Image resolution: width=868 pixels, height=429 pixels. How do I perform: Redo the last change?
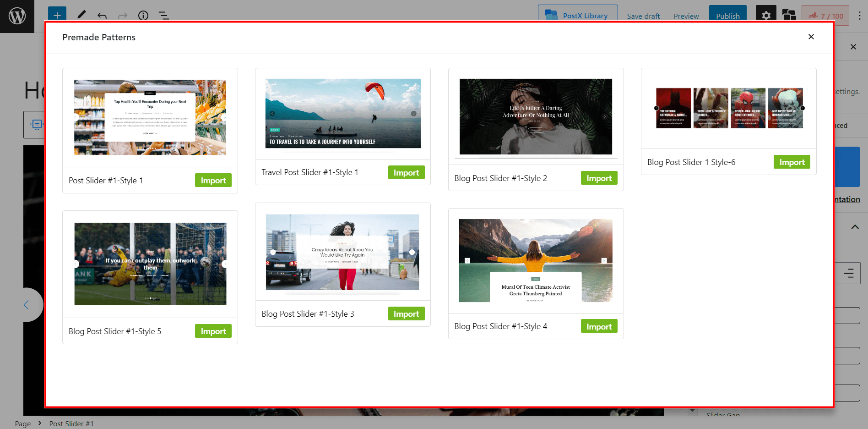click(122, 16)
